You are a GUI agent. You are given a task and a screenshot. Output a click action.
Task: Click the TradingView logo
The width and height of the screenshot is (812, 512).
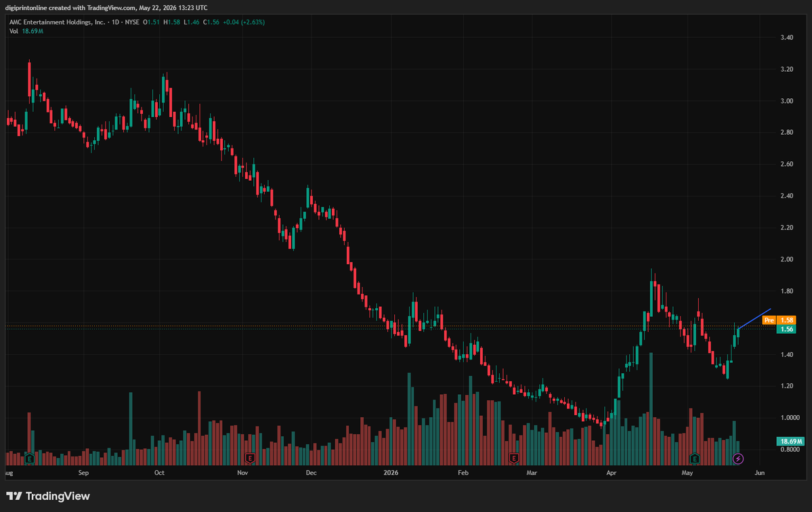48,496
